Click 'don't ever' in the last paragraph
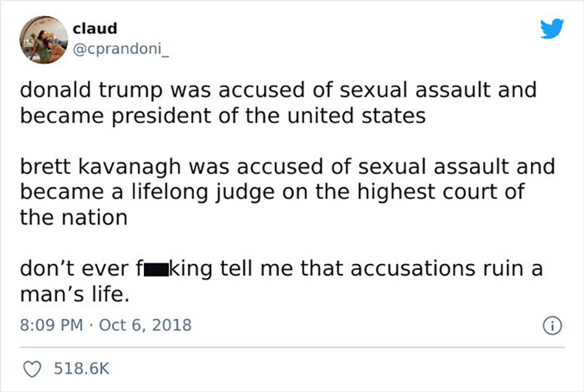 [74, 269]
